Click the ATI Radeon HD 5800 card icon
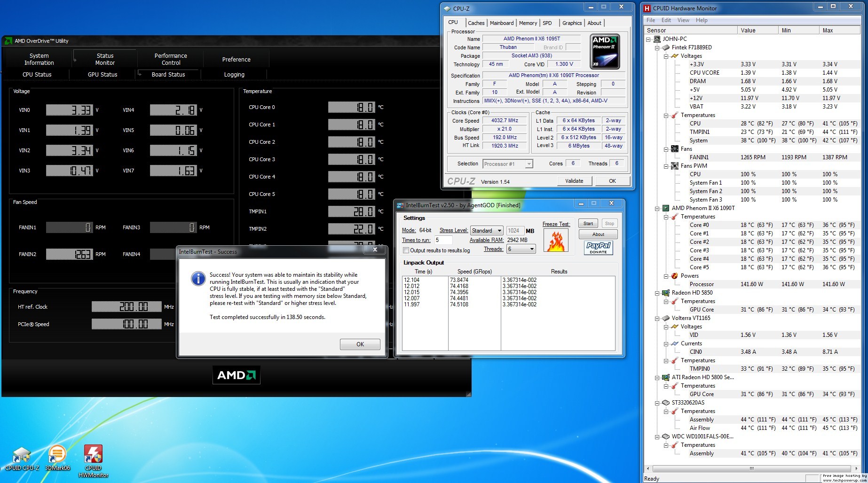Viewport: 868px width, 483px height. [x=666, y=377]
